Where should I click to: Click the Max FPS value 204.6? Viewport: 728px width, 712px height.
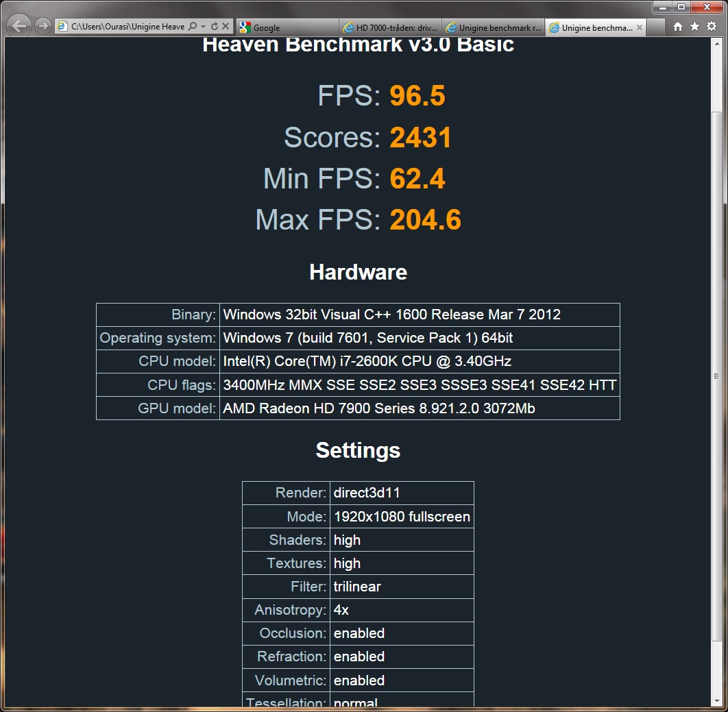[x=425, y=219]
